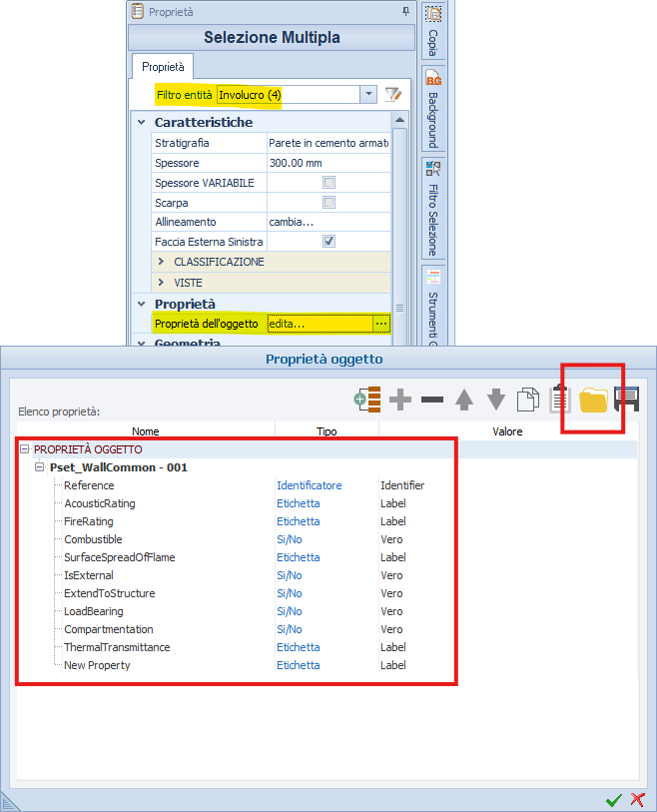Click the minus icon to remove property
The image size is (657, 812).
[x=432, y=400]
